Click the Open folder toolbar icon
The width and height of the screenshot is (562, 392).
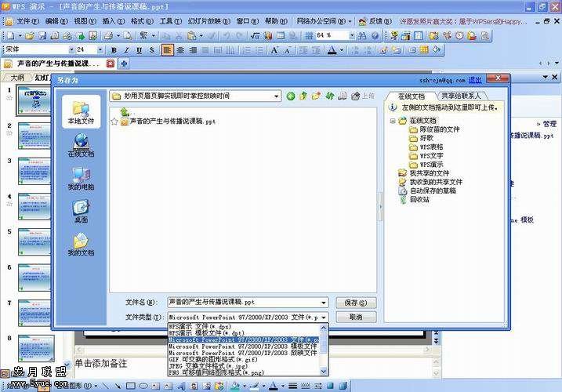[x=30, y=35]
